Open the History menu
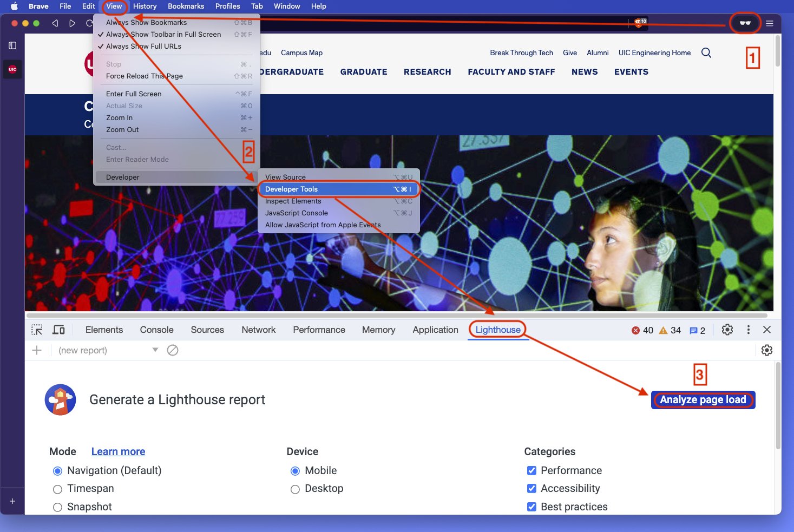The width and height of the screenshot is (794, 532). pyautogui.click(x=145, y=6)
